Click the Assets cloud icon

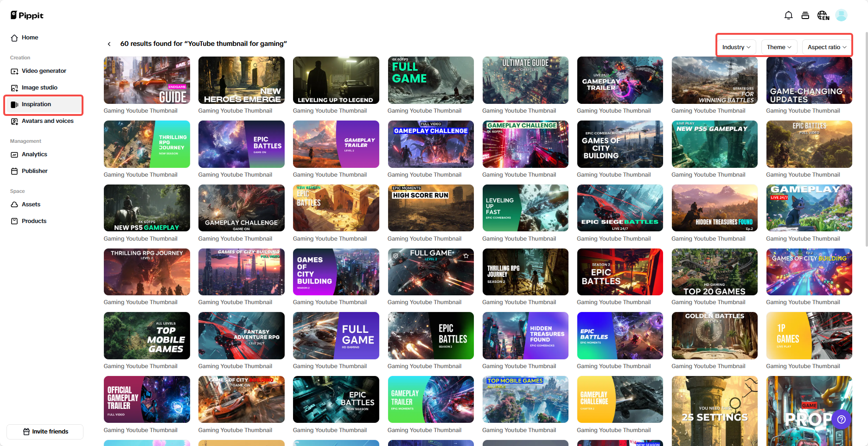[x=14, y=205]
